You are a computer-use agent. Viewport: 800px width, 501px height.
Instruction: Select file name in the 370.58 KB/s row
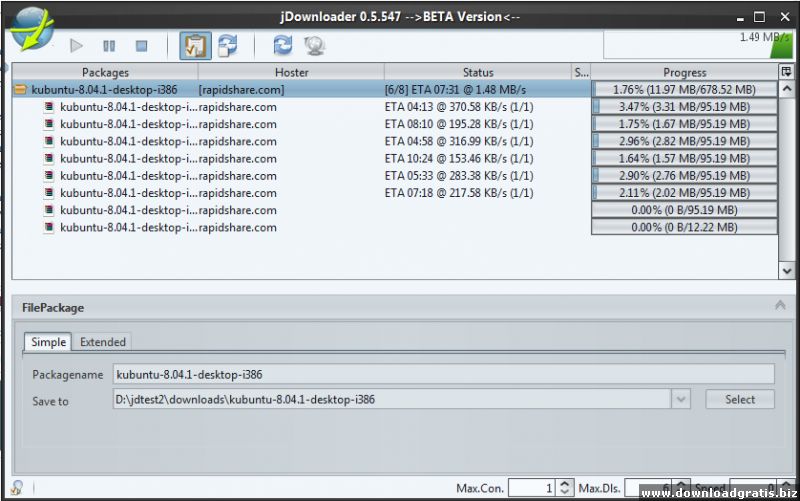coord(129,107)
